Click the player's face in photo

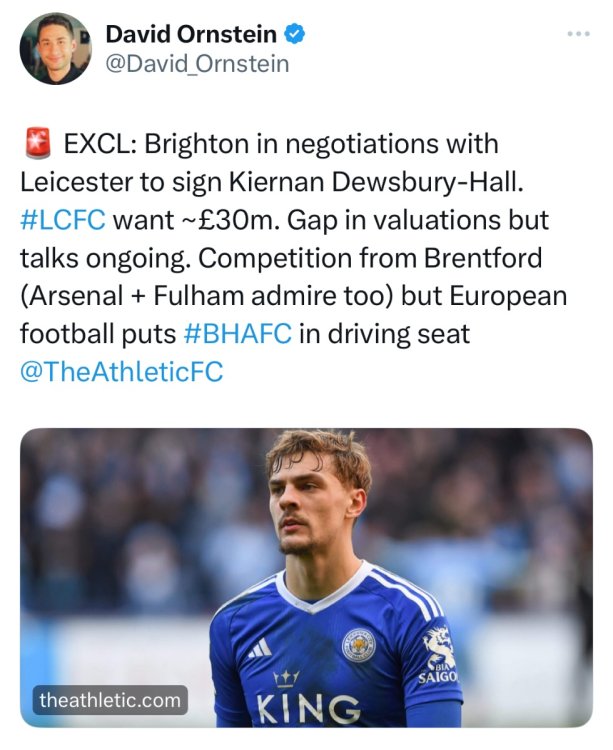[312, 505]
